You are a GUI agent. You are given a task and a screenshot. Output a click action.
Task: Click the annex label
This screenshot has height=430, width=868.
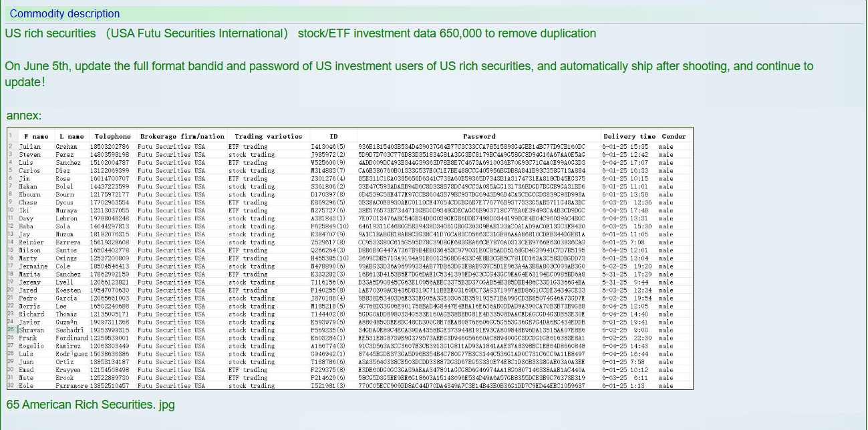pyautogui.click(x=24, y=116)
